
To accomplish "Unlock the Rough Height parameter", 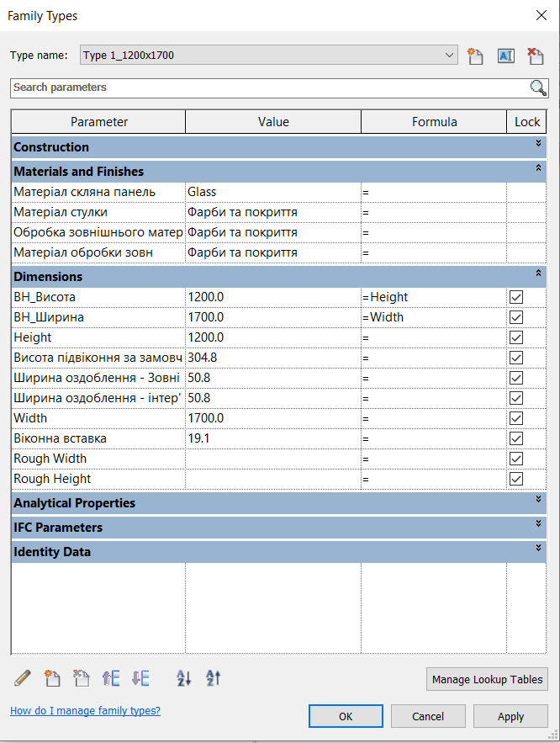I will tap(516, 479).
